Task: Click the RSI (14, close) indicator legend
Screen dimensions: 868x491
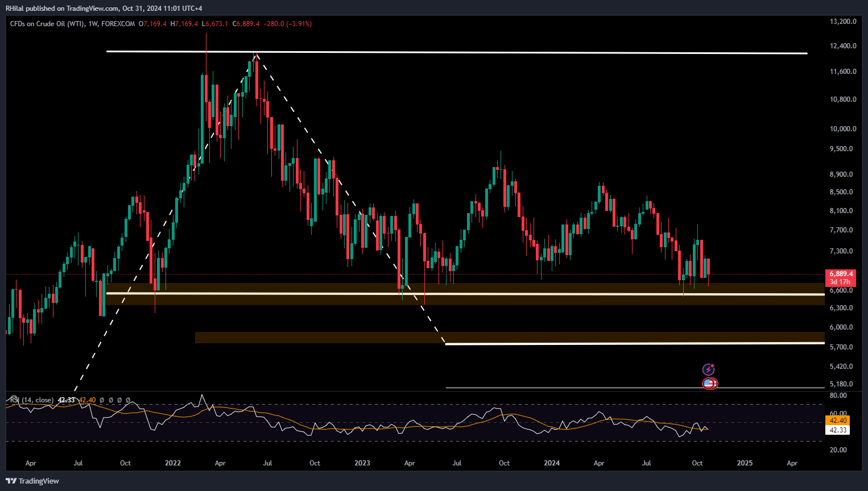Action: pyautogui.click(x=32, y=400)
